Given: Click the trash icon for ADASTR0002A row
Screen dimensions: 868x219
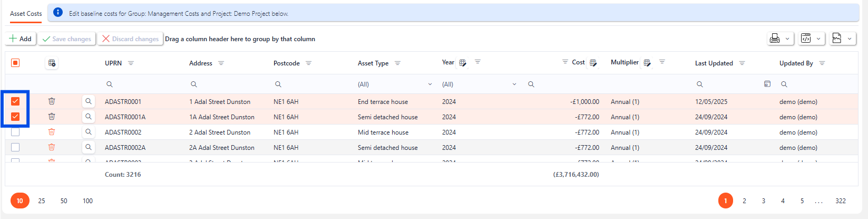Looking at the screenshot, I should 52,147.
